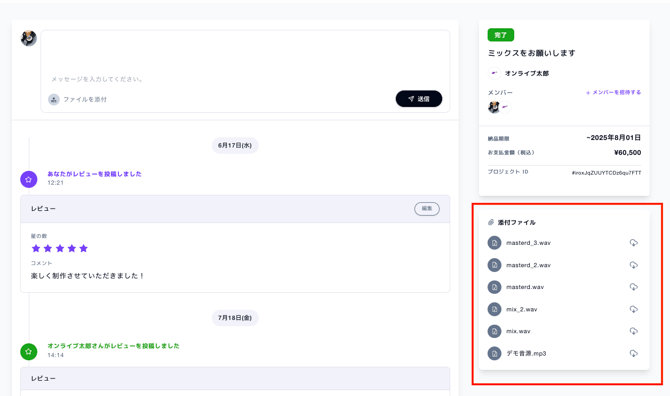Click the ファイルを添付 attach file icon
670x396 pixels.
53,100
